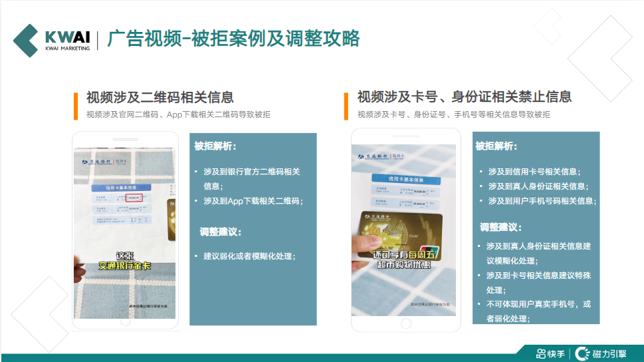644x362 pixels.
Task: Select the 视频涉及卡号、身份证相关禁止信息 heading
Action: point(464,97)
